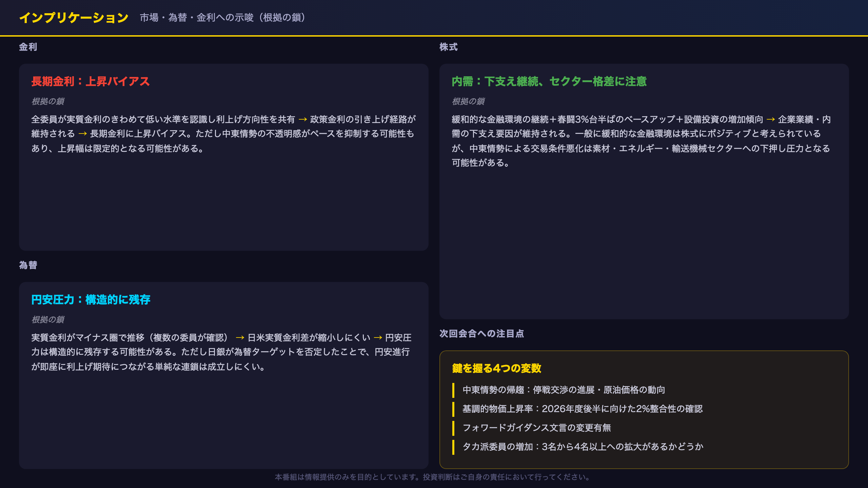Click 根拠の鎖 label in 円安圧力 card
This screenshot has width=868, height=488.
48,320
